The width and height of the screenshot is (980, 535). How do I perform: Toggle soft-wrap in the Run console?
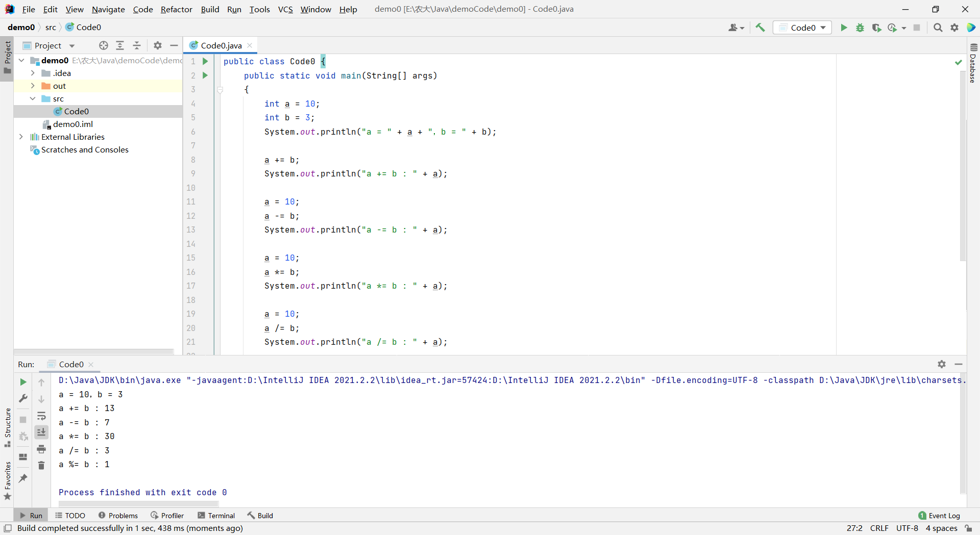pyautogui.click(x=41, y=416)
